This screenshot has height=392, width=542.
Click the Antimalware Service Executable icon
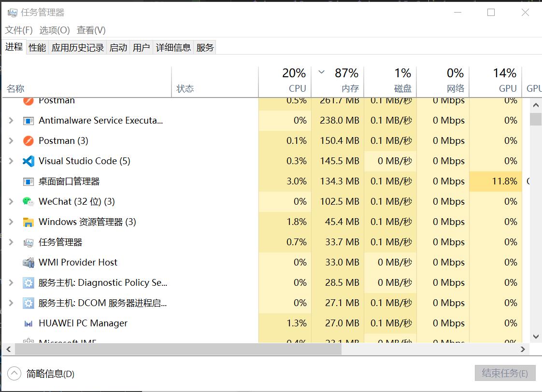[x=29, y=121]
